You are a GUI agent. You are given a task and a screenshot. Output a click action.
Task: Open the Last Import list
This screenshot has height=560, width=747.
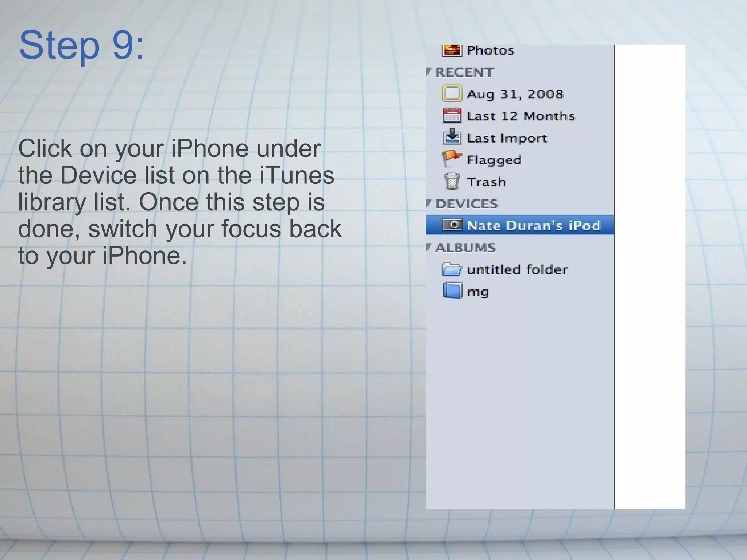click(507, 138)
